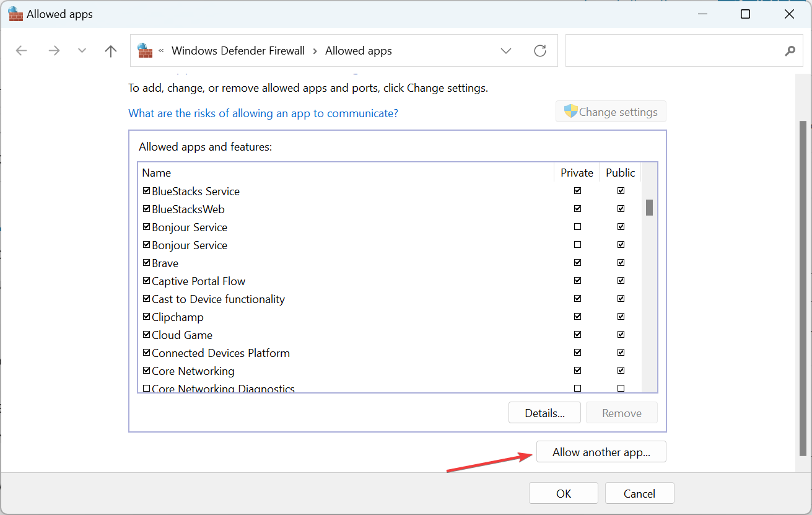
Task: Click the apps list scrollbar thumb
Action: [x=649, y=207]
